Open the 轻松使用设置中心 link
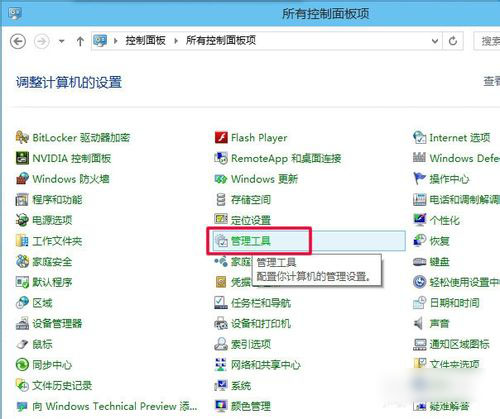 [465, 282]
